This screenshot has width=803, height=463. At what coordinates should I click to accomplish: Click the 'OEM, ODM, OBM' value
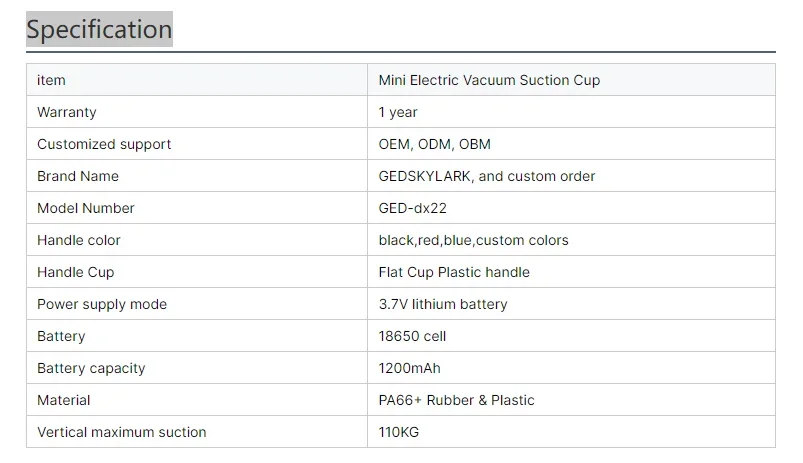point(434,144)
